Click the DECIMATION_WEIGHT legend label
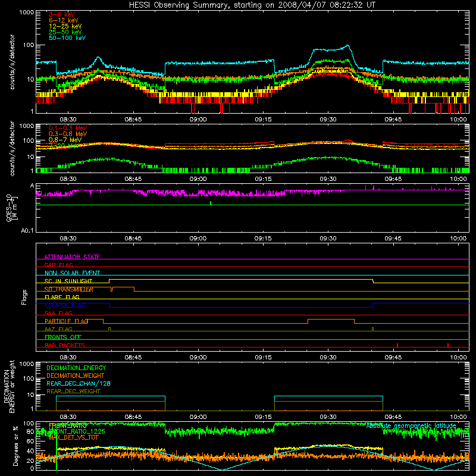 [x=76, y=375]
